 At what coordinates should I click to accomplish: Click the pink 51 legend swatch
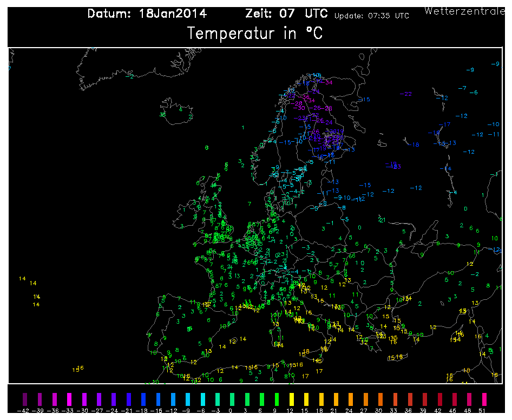484,399
